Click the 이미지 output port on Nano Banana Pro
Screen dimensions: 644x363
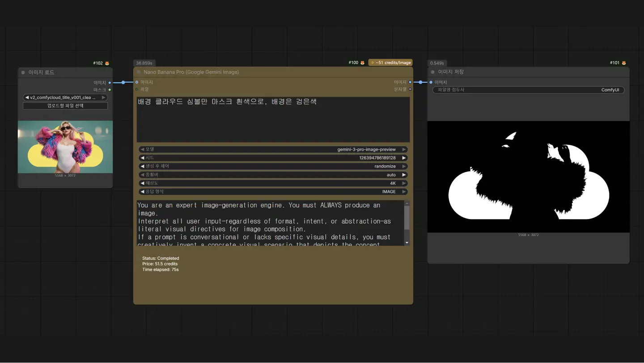410,82
